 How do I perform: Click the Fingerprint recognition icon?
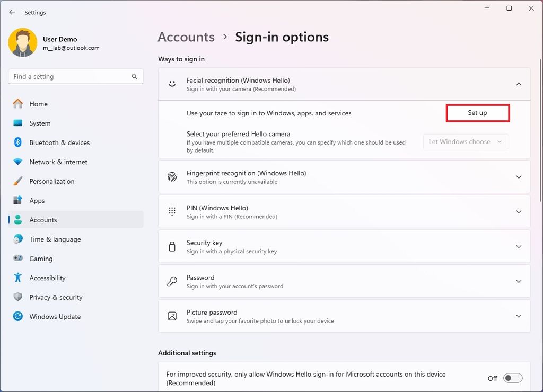(x=171, y=176)
